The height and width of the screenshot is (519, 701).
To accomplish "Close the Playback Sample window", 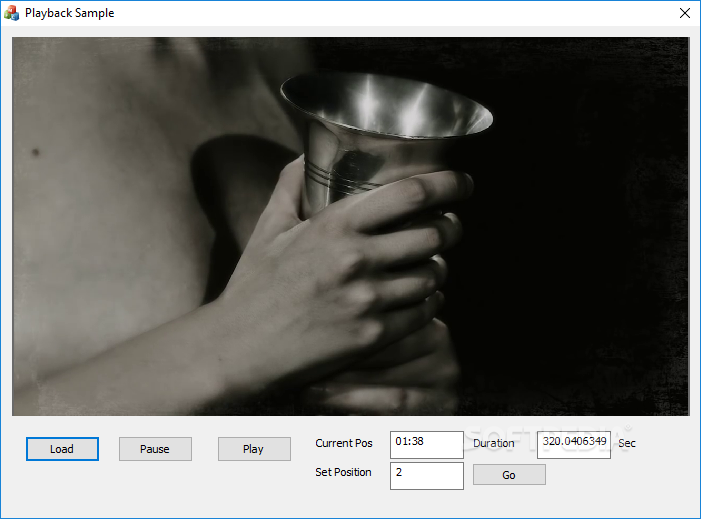I will (684, 13).
